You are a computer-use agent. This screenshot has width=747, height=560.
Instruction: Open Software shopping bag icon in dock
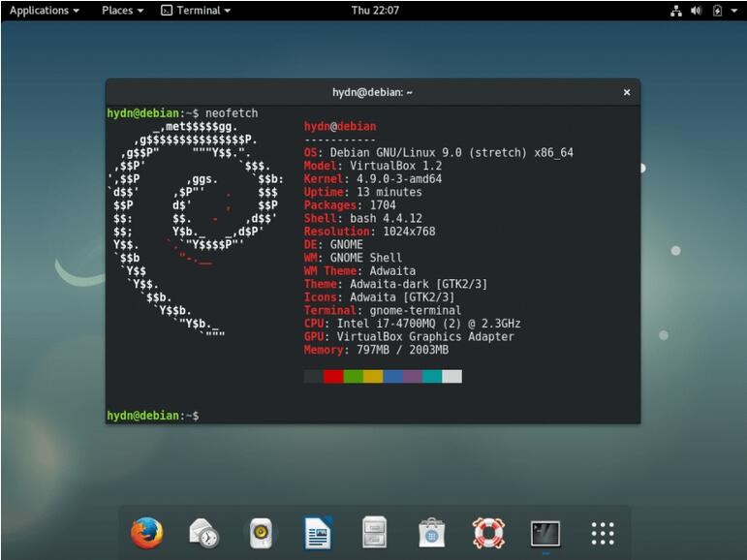click(431, 533)
